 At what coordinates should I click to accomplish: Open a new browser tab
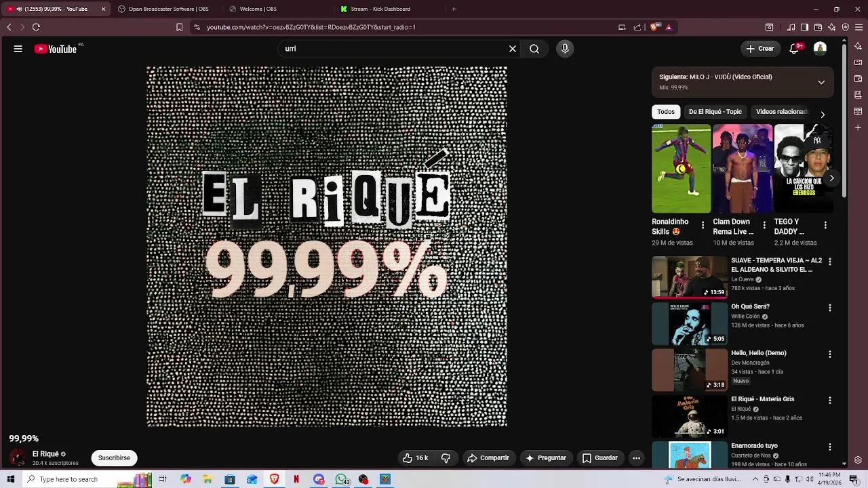[x=454, y=9]
